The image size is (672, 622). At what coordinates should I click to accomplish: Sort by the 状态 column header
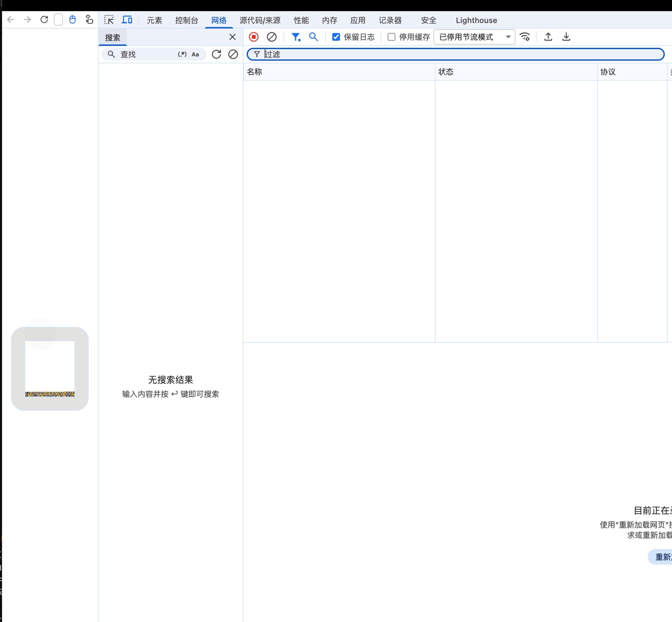coord(516,72)
